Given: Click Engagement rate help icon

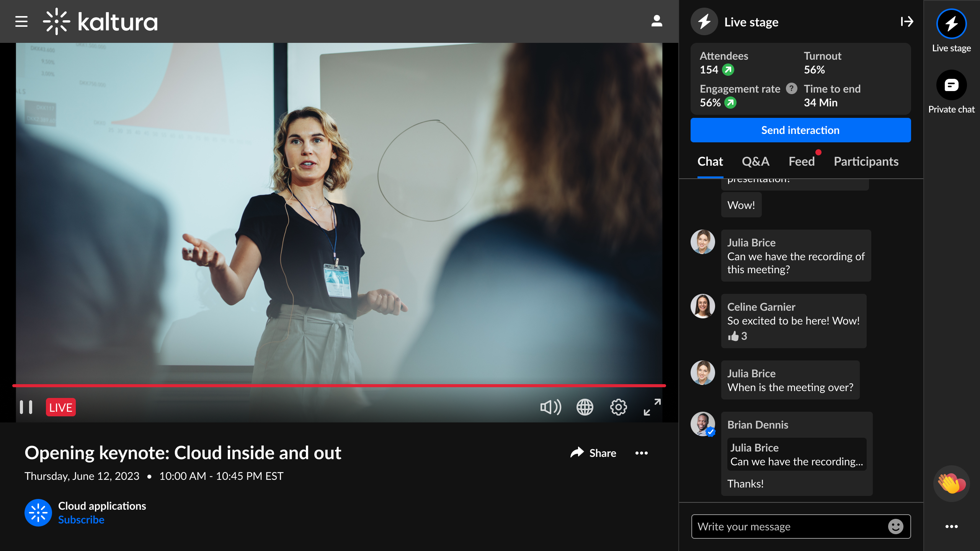Looking at the screenshot, I should pyautogui.click(x=791, y=89).
